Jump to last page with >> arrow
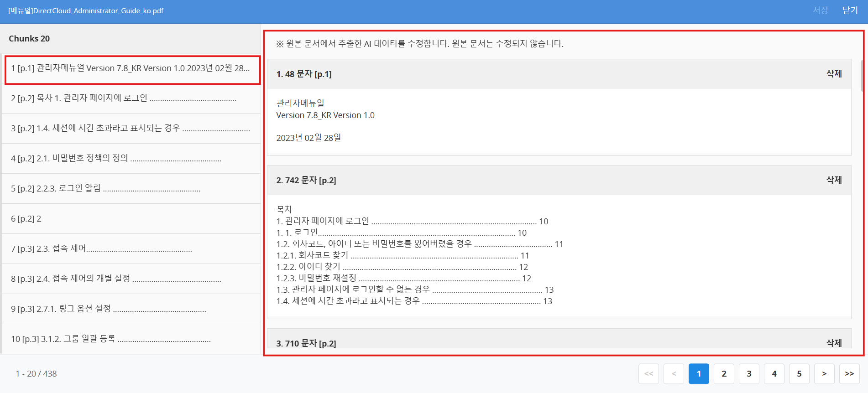868x393 pixels. point(849,374)
